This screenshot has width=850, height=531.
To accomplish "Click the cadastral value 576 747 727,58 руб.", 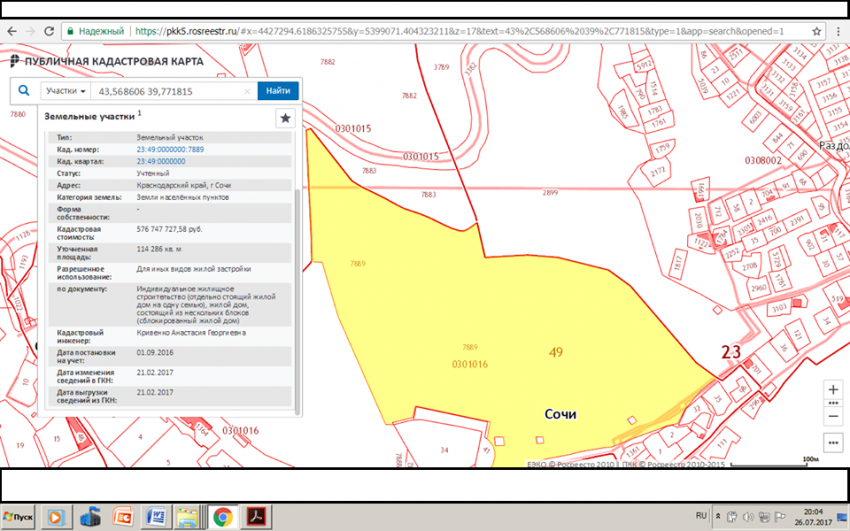I will click(169, 229).
